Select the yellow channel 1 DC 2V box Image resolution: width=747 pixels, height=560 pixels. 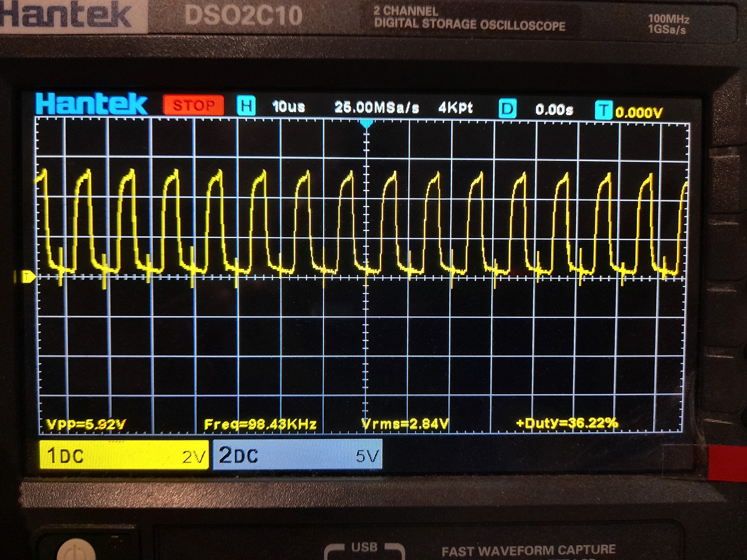124,454
